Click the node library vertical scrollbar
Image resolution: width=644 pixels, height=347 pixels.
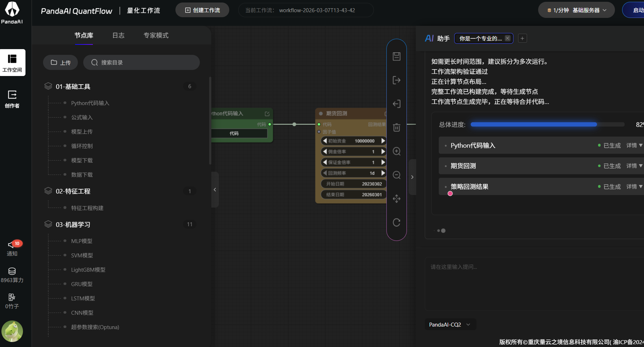point(210,120)
